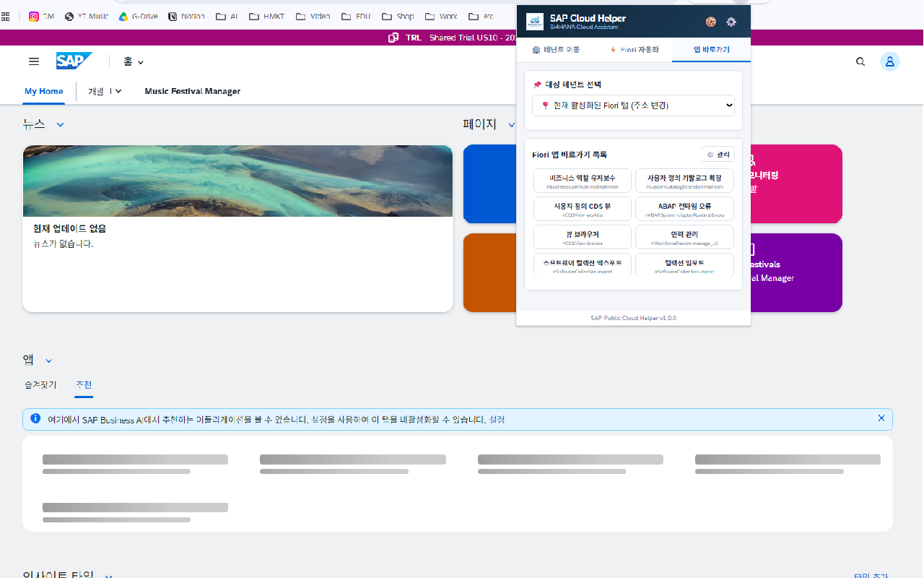The width and height of the screenshot is (924, 578).
Task: Select the My Home tab
Action: tap(44, 91)
